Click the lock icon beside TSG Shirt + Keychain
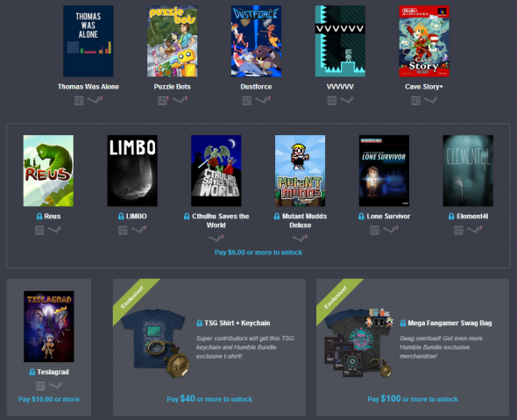This screenshot has height=420, width=517. 199,323
